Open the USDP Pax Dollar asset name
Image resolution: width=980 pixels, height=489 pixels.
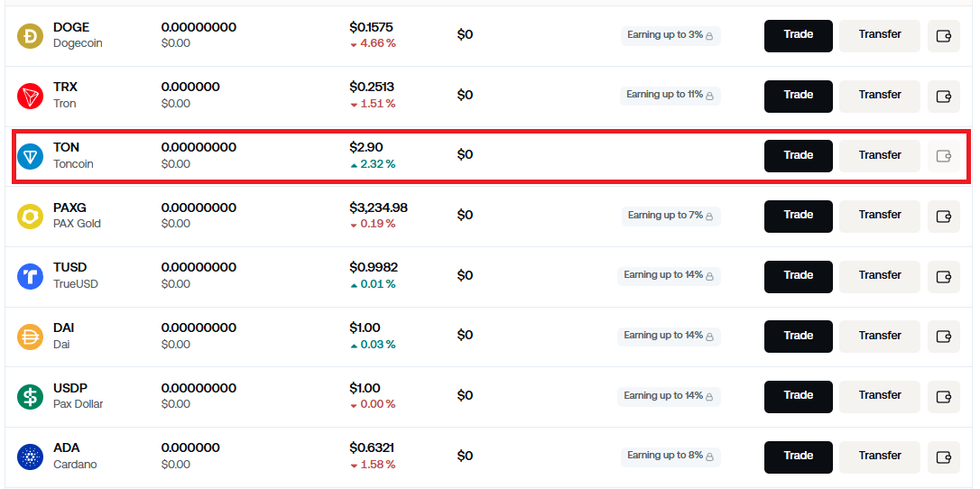coord(79,396)
